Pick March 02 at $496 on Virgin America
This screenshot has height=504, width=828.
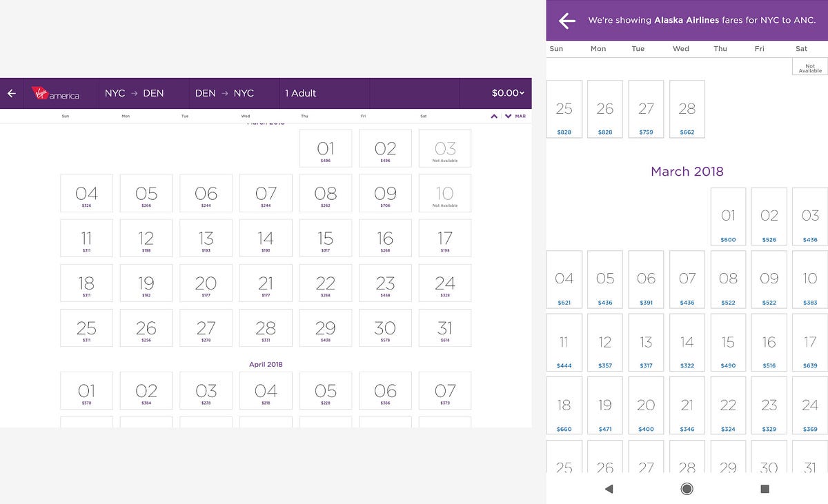pyautogui.click(x=385, y=148)
